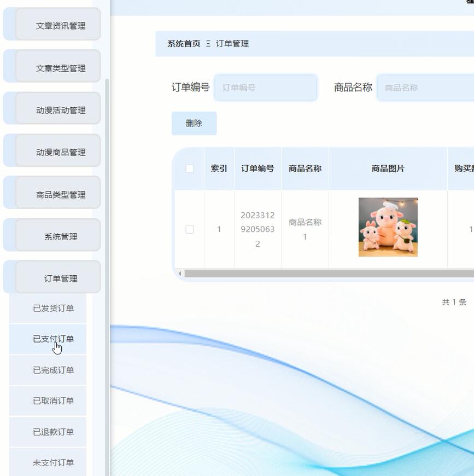The width and height of the screenshot is (474, 476).
Task: Open the 已取消订单 page
Action: (47, 400)
